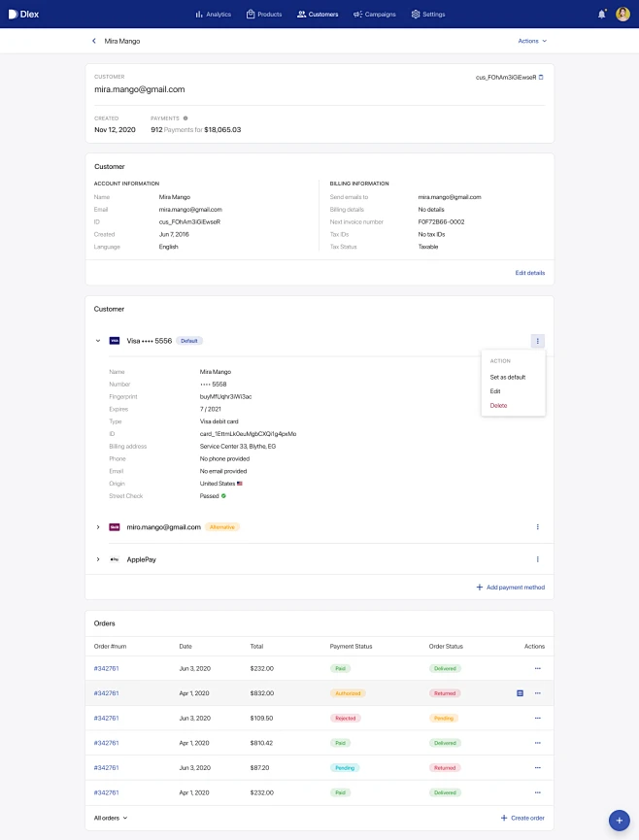Click the Pending order status on the $109.50 order
Image resolution: width=639 pixels, height=840 pixels.
pos(444,718)
